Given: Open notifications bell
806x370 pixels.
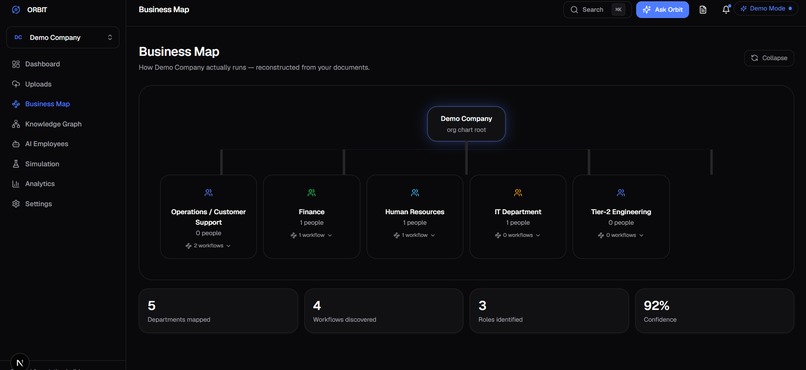Looking at the screenshot, I should (x=726, y=9).
